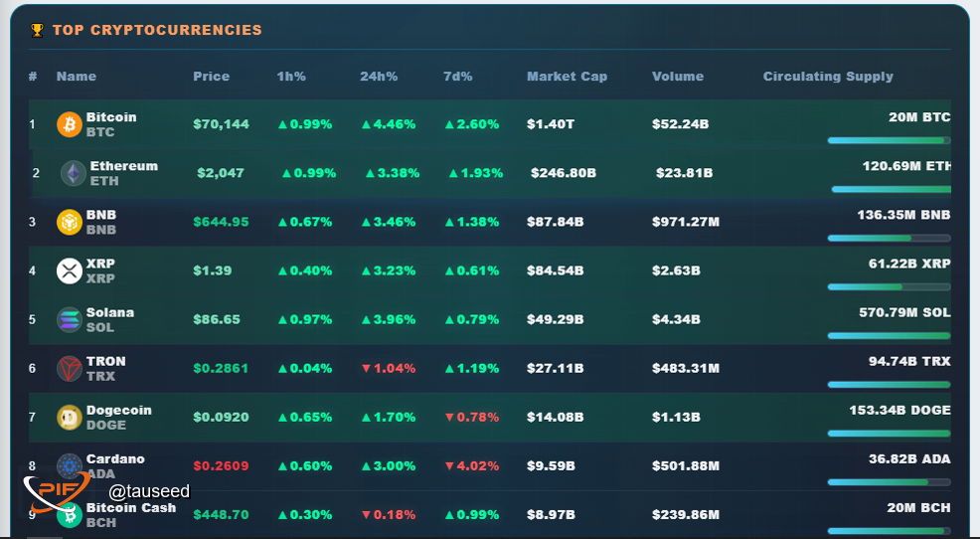The width and height of the screenshot is (980, 539).
Task: Click Cardano price $0.2609 in red
Action: 222,465
